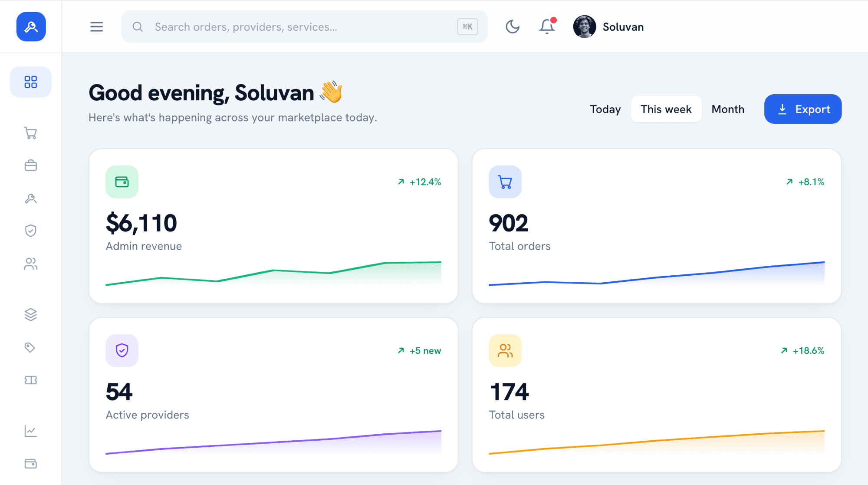Open the shield check sidebar icon
The width and height of the screenshot is (868, 485).
(x=31, y=231)
